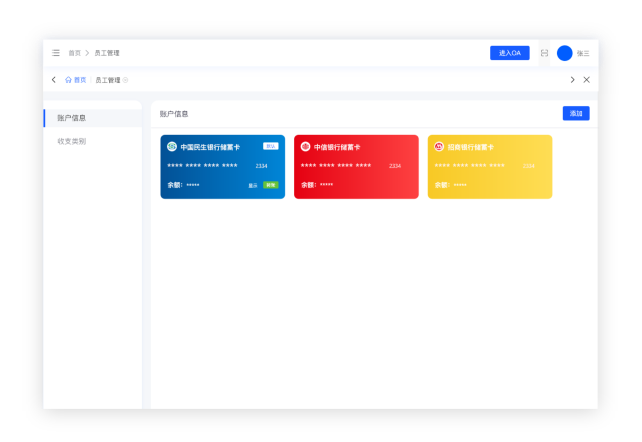
Task: Open the 张三 user dropdown
Action: tap(583, 53)
